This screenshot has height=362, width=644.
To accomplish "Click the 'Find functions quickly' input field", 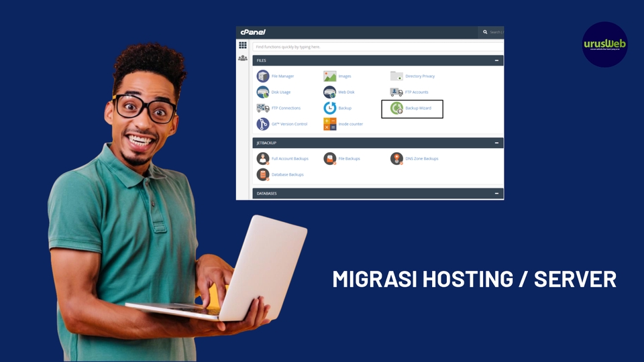I will click(378, 47).
